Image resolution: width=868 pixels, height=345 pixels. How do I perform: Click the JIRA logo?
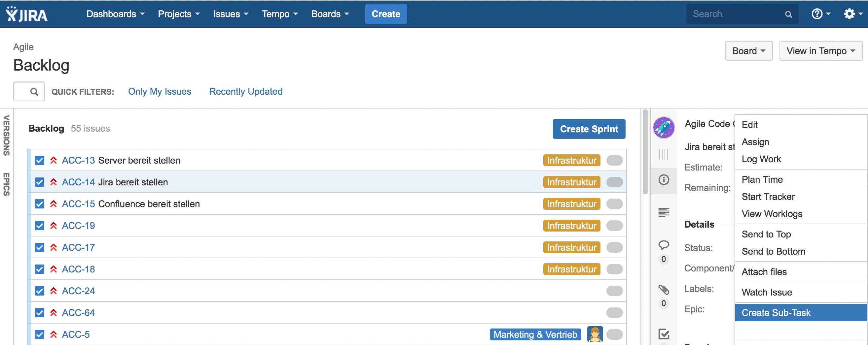tap(27, 14)
